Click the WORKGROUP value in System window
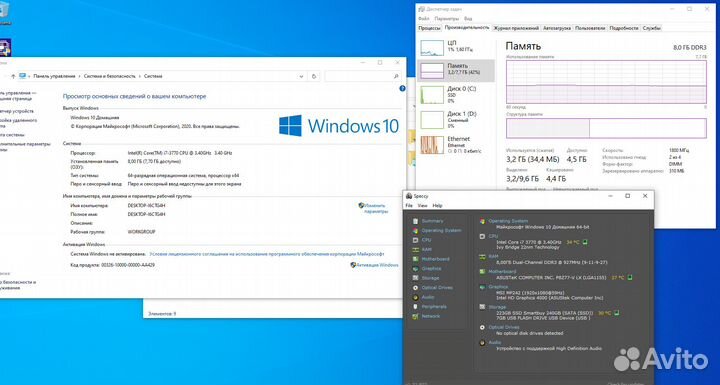The width and height of the screenshot is (720, 385). pos(141,232)
